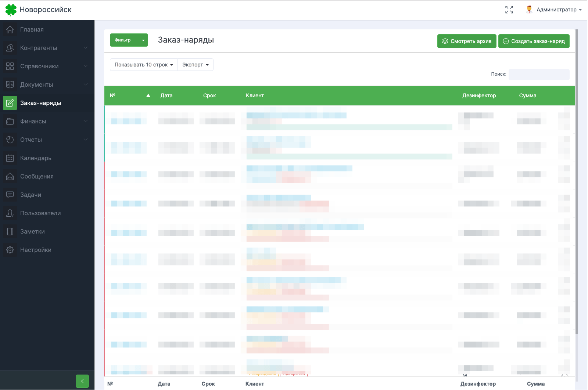Click the green clover logo
588x390 pixels.
click(x=11, y=10)
